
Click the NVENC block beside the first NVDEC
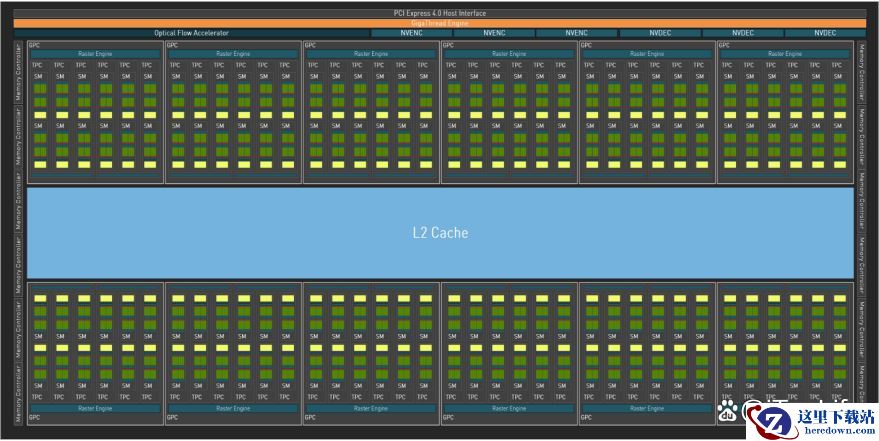coord(576,33)
